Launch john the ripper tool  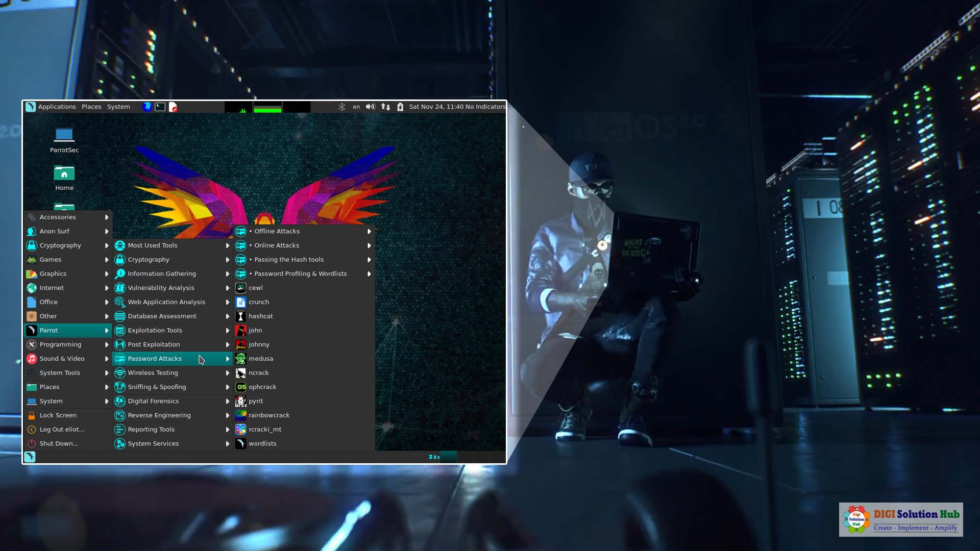click(x=254, y=330)
